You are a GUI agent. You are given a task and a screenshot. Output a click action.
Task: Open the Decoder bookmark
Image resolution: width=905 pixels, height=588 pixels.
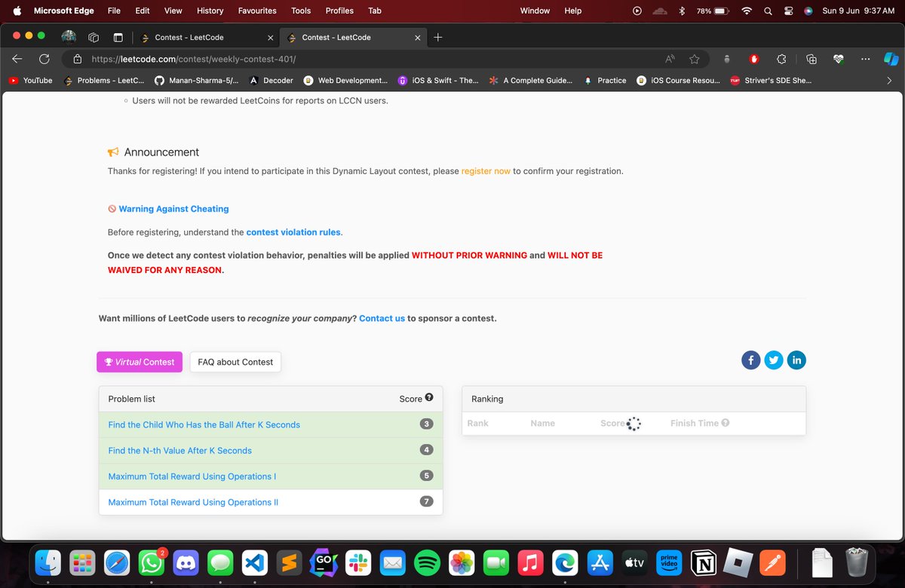pos(271,80)
